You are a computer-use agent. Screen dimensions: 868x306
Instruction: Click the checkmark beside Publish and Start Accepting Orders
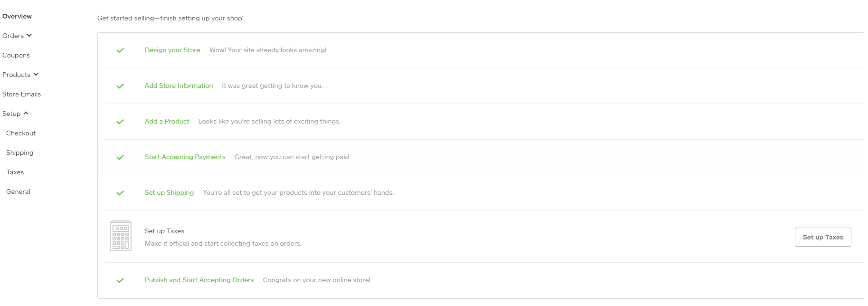tap(120, 280)
